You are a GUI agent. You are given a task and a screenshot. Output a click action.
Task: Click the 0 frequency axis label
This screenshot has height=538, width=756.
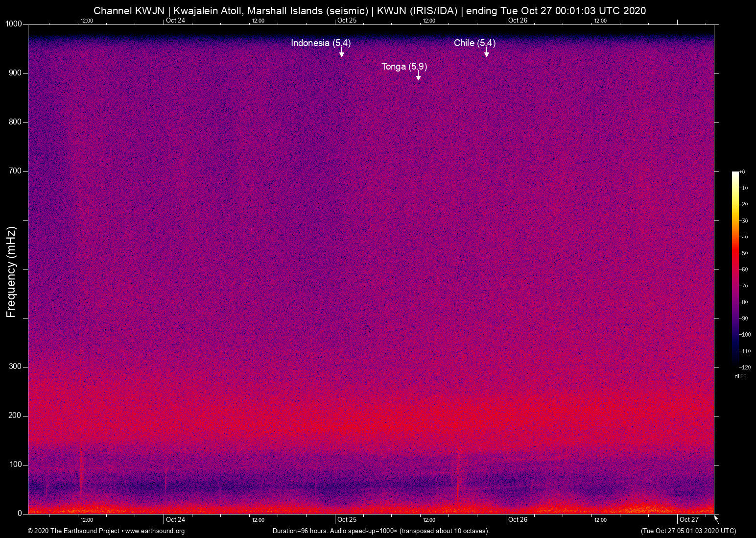tap(20, 514)
